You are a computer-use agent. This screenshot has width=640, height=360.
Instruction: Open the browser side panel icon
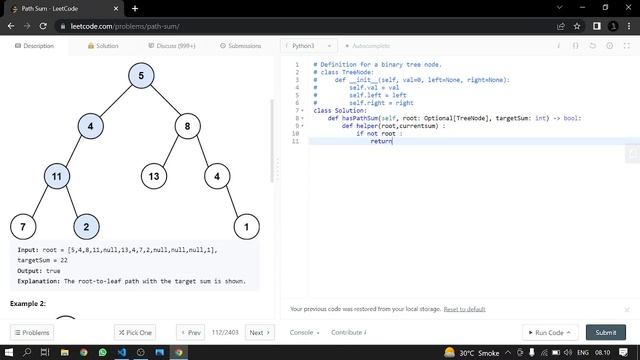pos(597,26)
